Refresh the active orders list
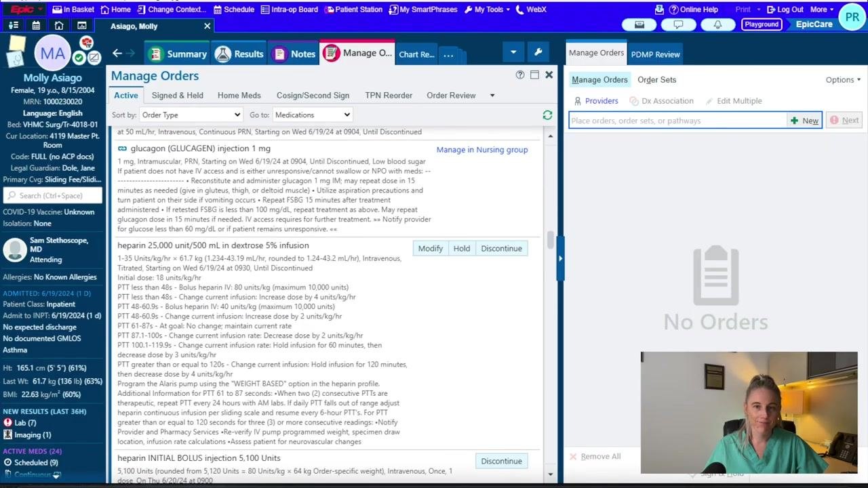The height and width of the screenshot is (488, 868). (547, 115)
